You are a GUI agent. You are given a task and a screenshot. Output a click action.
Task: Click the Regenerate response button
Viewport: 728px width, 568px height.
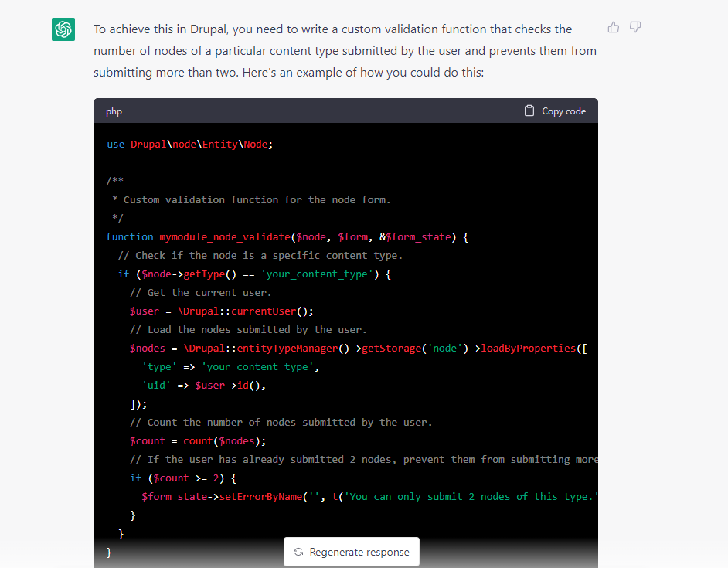(x=352, y=552)
